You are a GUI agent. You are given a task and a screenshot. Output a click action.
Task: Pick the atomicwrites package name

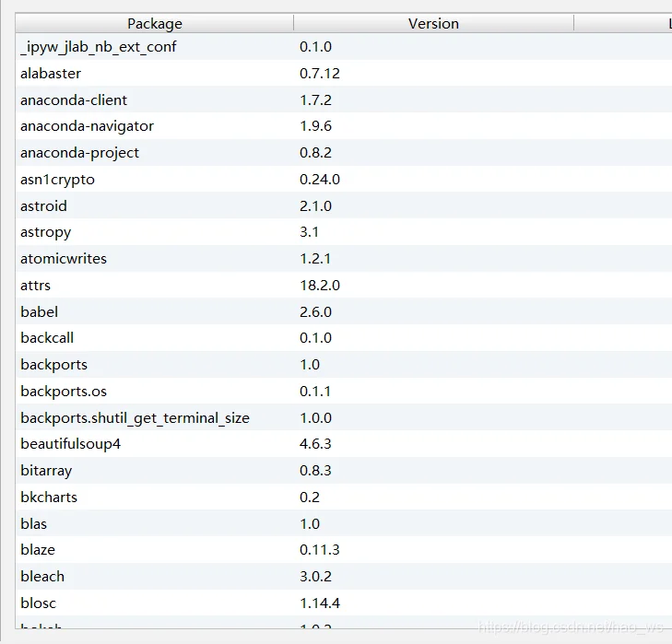point(64,259)
